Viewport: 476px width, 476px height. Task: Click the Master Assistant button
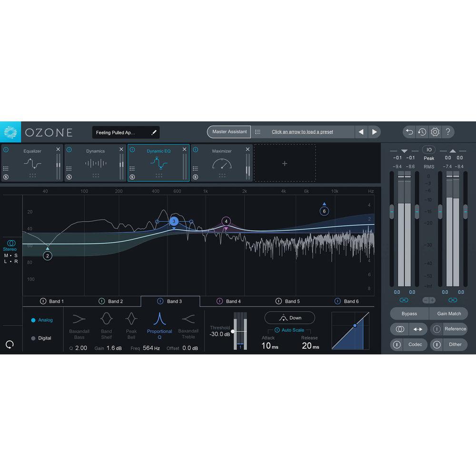228,132
